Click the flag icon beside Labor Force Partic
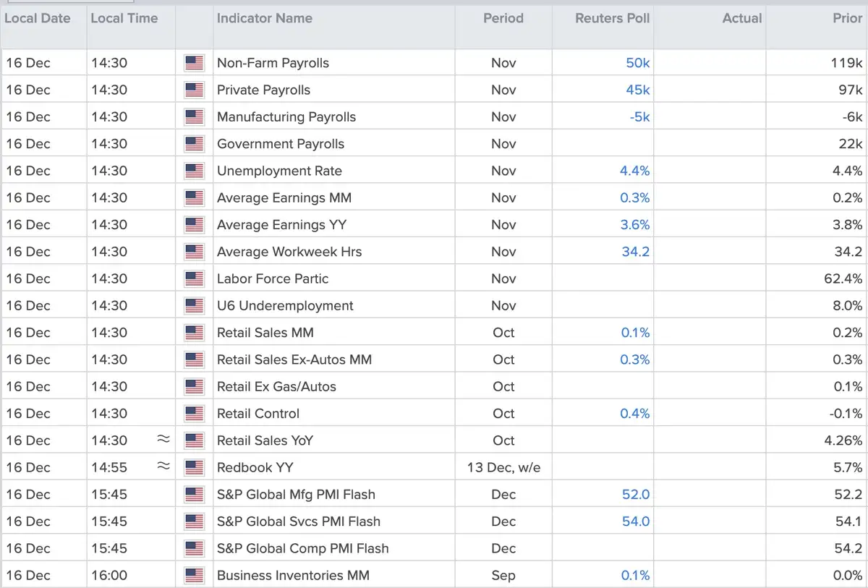 coord(194,278)
